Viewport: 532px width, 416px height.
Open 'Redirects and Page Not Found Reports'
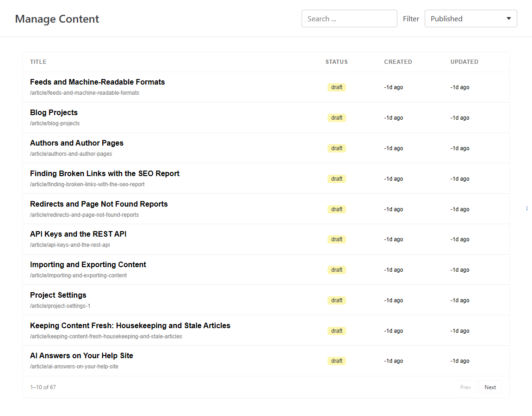point(99,204)
